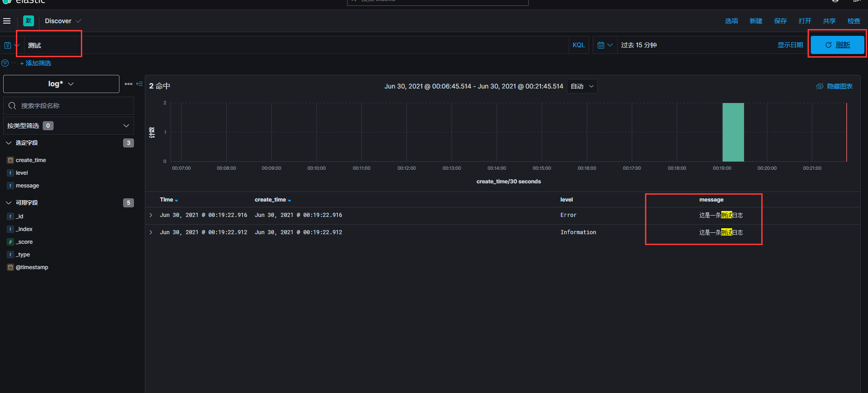
Task: Expand the Error log row
Action: pos(151,215)
